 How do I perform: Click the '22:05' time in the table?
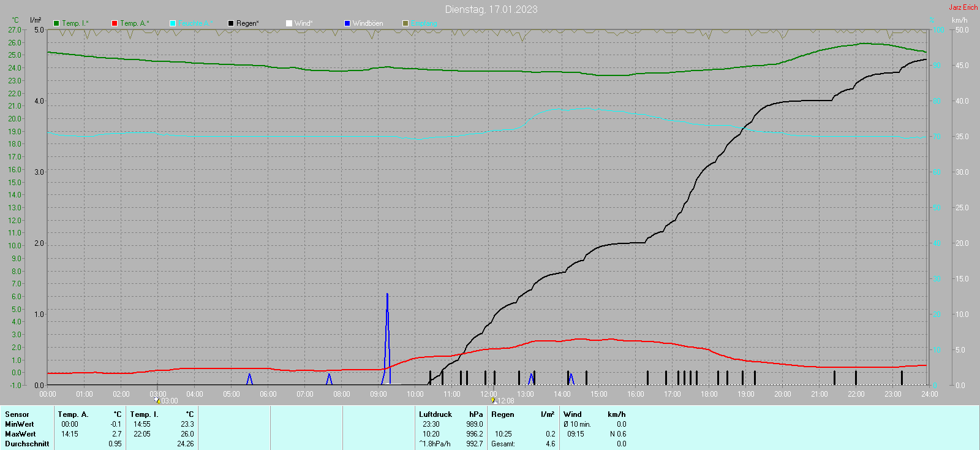point(142,434)
